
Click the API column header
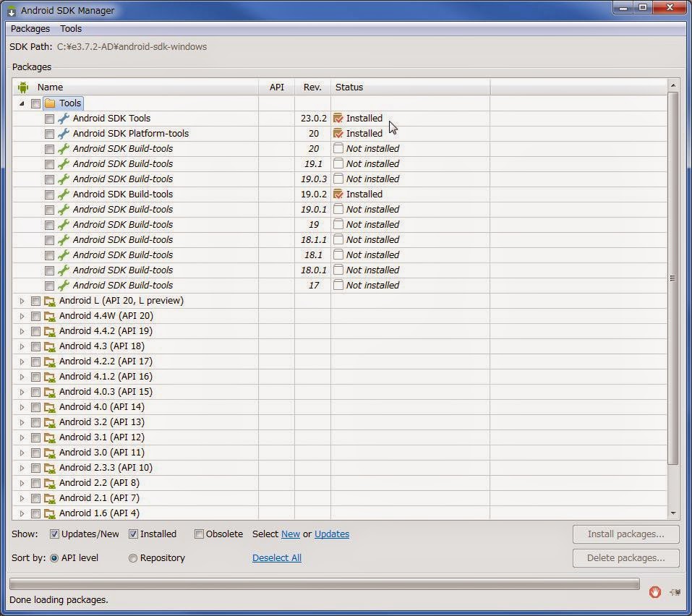coord(277,87)
